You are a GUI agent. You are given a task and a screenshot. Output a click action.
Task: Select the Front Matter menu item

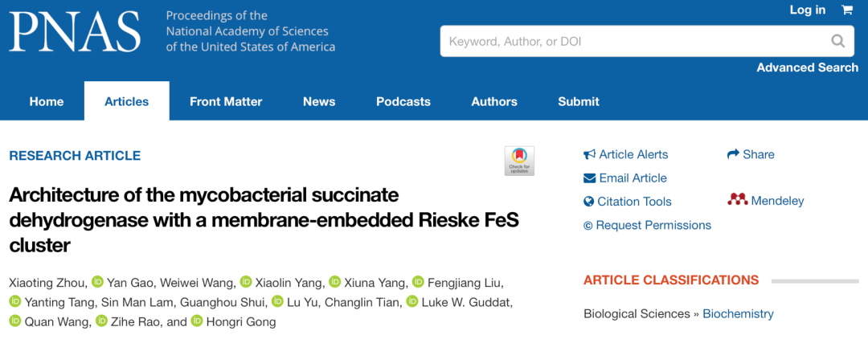226,102
